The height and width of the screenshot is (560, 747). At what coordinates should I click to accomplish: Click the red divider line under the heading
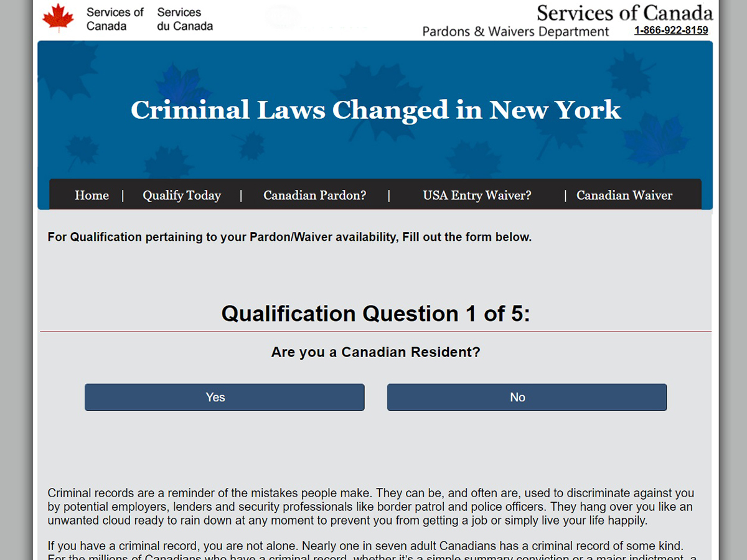[375, 332]
